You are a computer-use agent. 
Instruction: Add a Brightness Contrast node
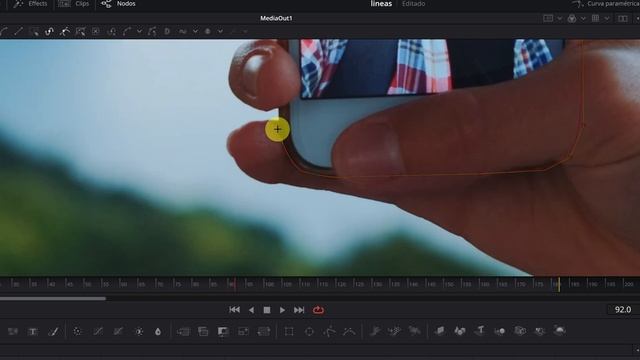click(139, 331)
